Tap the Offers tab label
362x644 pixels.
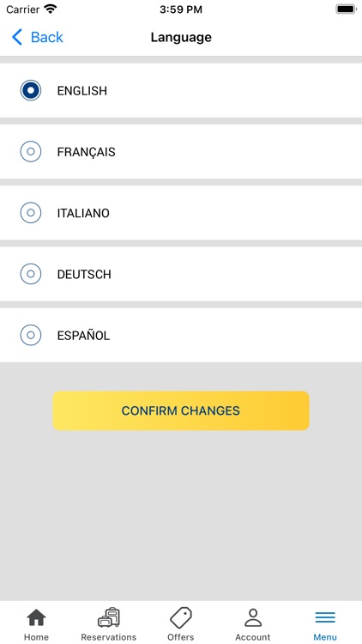pos(181,637)
